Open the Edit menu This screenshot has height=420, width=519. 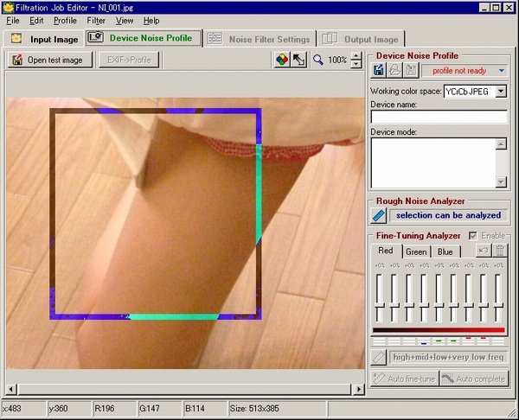[x=36, y=21]
